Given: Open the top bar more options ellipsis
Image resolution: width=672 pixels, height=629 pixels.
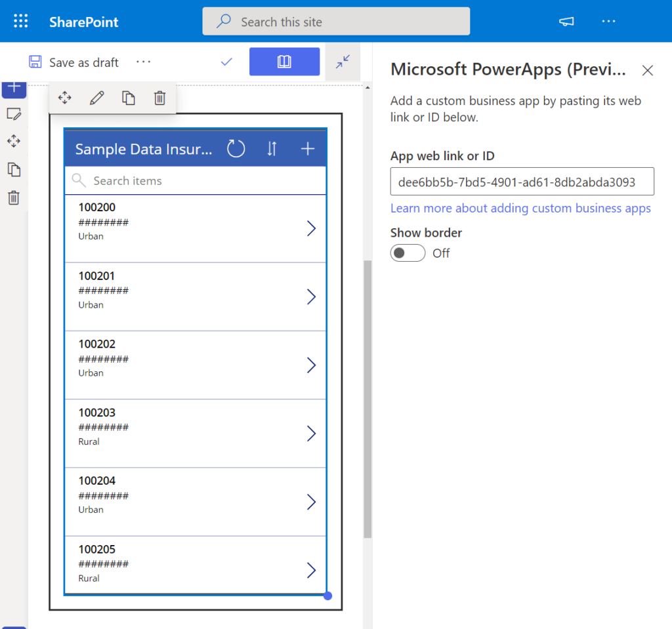Looking at the screenshot, I should coord(608,22).
